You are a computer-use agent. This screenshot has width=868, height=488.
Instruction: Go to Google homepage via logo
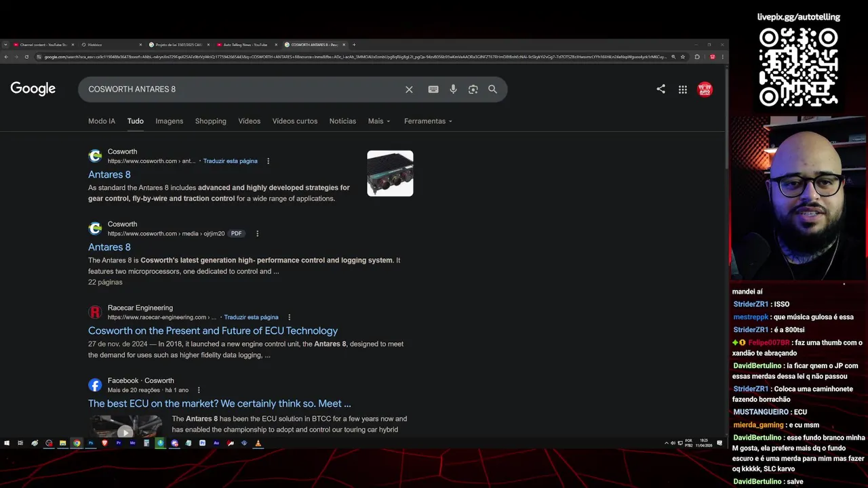(x=33, y=89)
